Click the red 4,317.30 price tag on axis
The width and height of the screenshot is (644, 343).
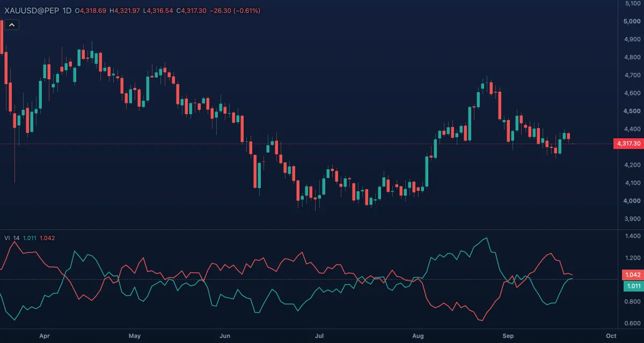628,144
